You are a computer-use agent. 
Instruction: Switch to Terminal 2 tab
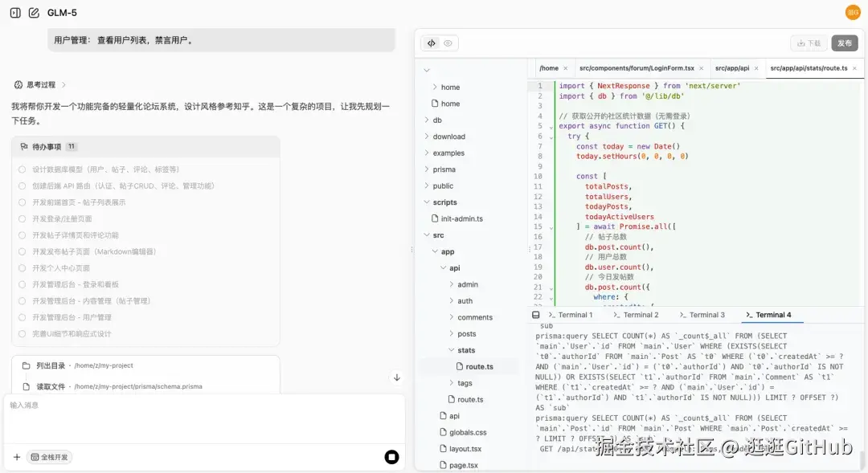point(636,315)
